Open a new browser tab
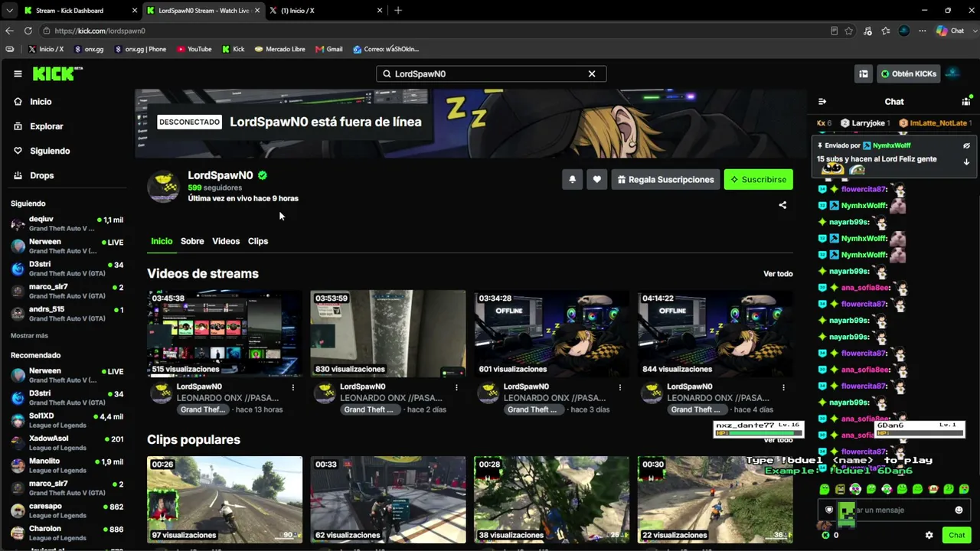 398,11
